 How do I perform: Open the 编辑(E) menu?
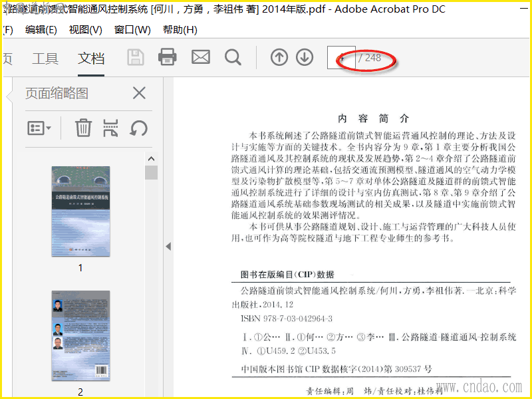coord(41,30)
